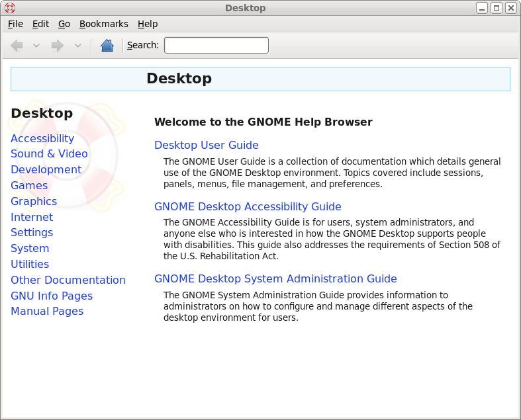This screenshot has width=521, height=420.
Task: Open the GNU Info Pages link
Action: click(x=52, y=296)
